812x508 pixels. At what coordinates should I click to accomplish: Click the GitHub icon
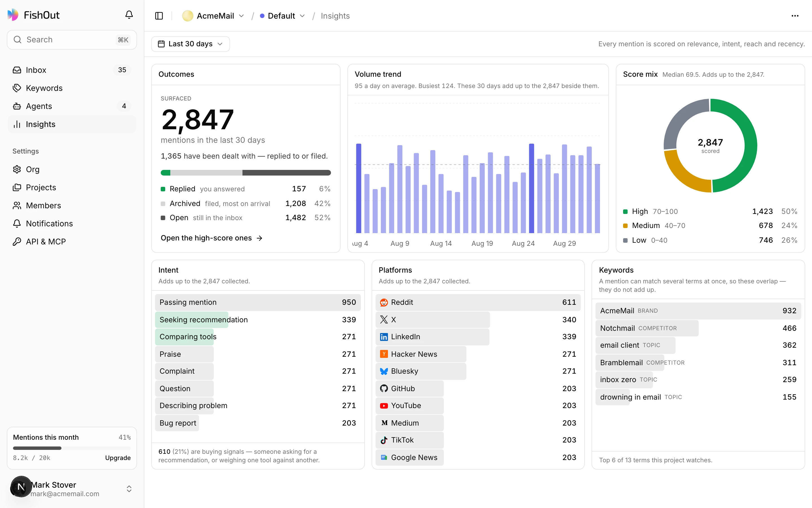[x=384, y=388]
